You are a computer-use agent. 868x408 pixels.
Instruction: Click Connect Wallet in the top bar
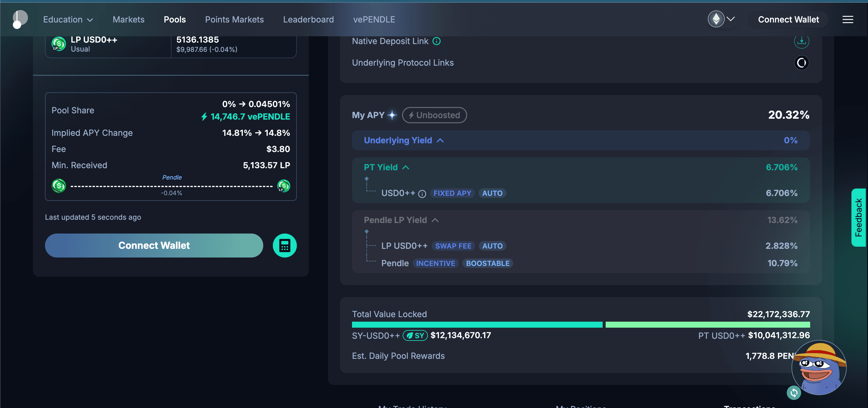[788, 19]
